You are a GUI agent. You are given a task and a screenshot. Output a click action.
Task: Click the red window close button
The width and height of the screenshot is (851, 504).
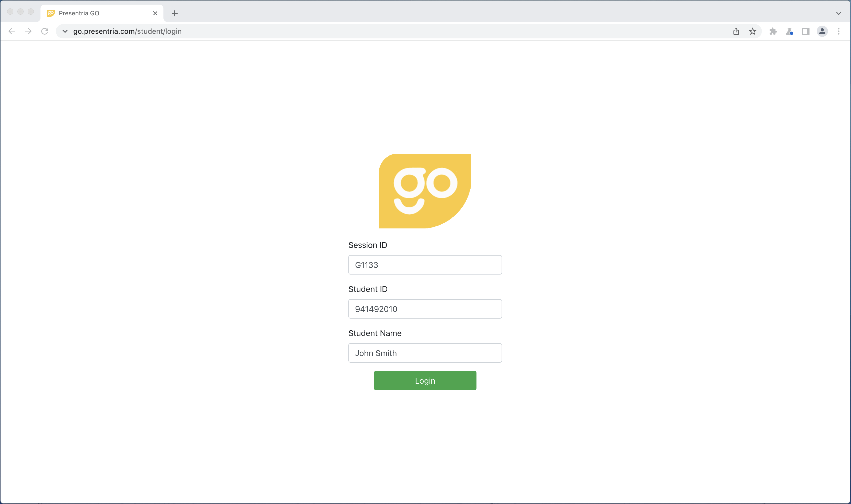coord(10,12)
